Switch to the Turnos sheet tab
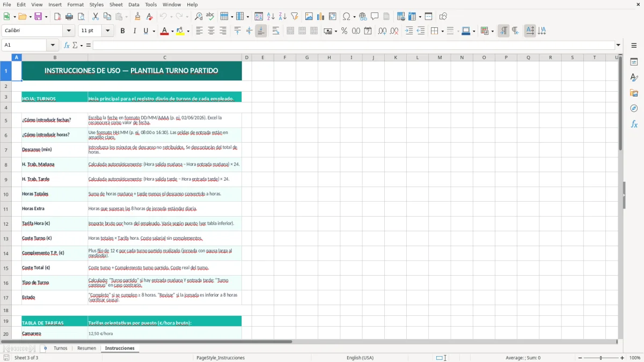644x362 pixels. [x=61, y=348]
